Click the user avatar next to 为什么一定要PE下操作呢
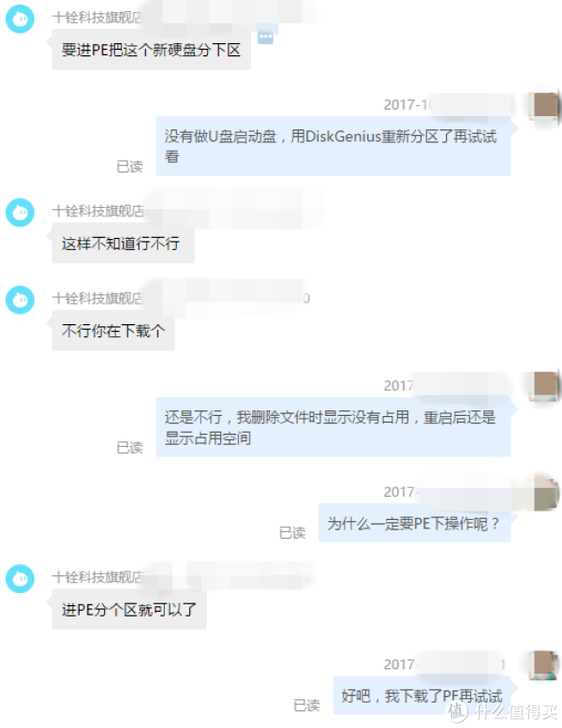Viewport: 562px width, 728px height. (x=546, y=494)
